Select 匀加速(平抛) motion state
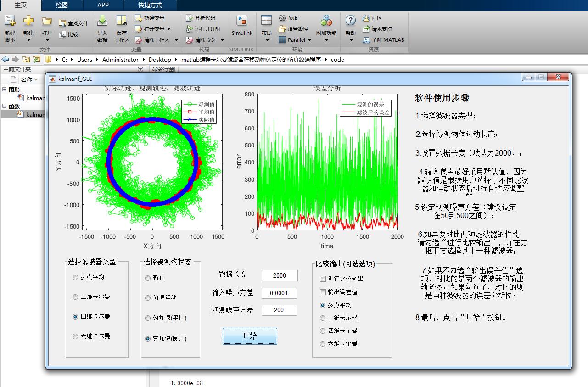Screen dimensions: 588x387 pyautogui.click(x=148, y=318)
